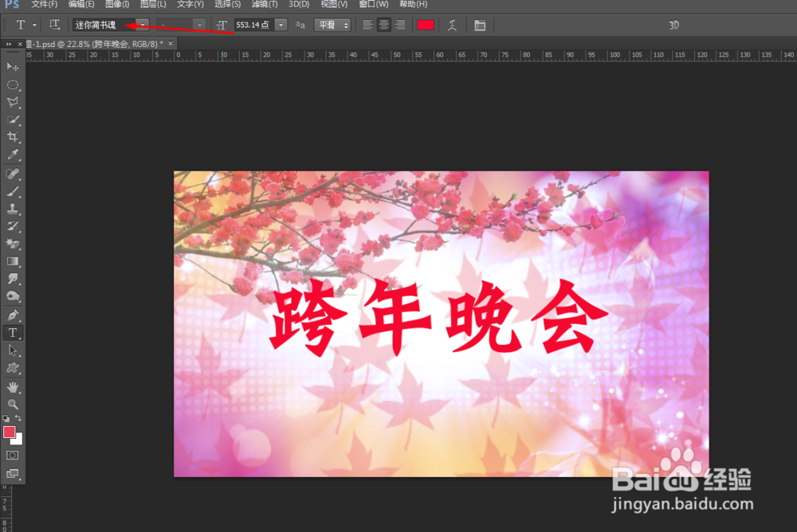Open the font size dropdown
This screenshot has width=797, height=532.
281,25
